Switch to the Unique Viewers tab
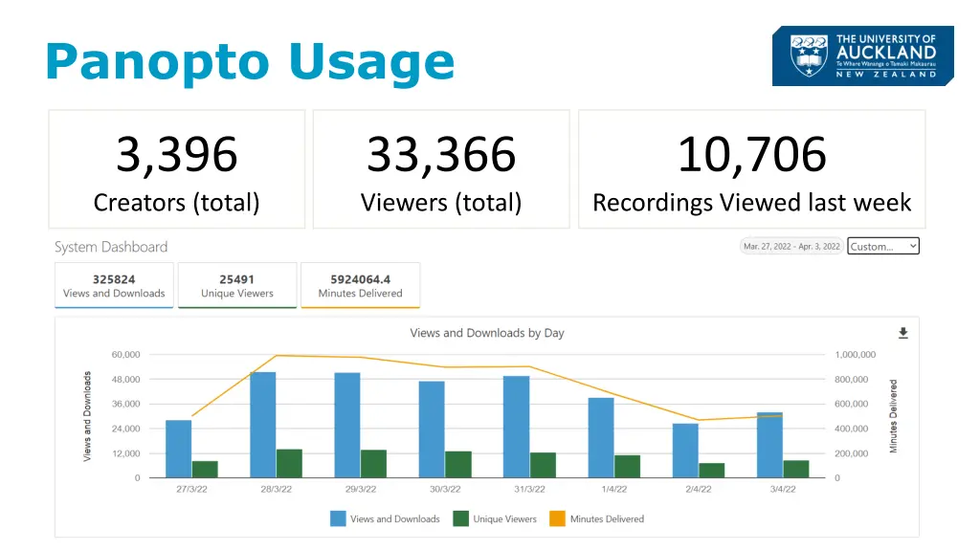 click(x=236, y=286)
